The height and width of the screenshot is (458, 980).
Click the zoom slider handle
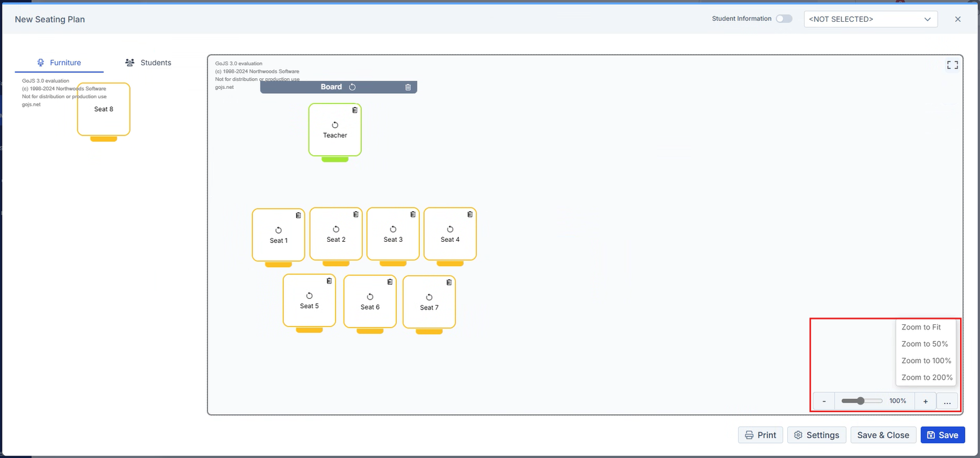[861, 401]
